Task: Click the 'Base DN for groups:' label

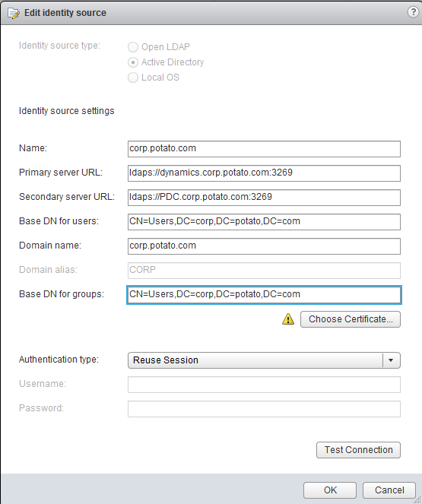Action: [x=62, y=294]
